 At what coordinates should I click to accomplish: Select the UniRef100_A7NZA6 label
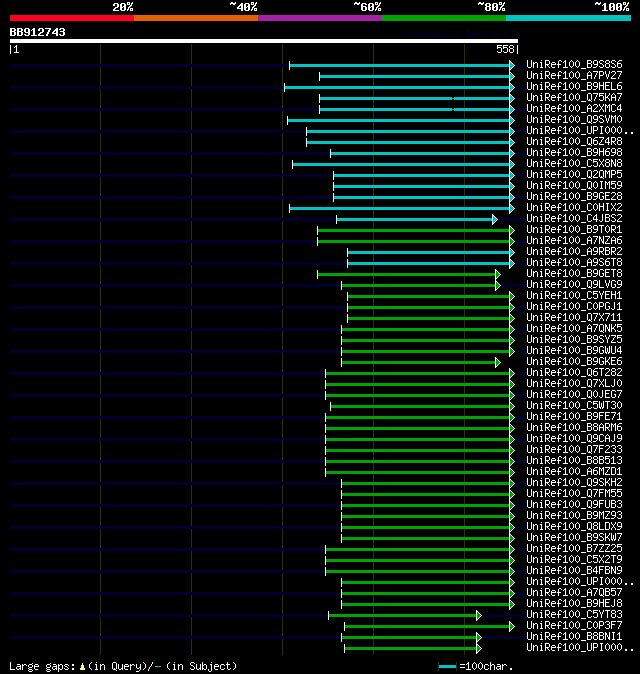point(574,241)
